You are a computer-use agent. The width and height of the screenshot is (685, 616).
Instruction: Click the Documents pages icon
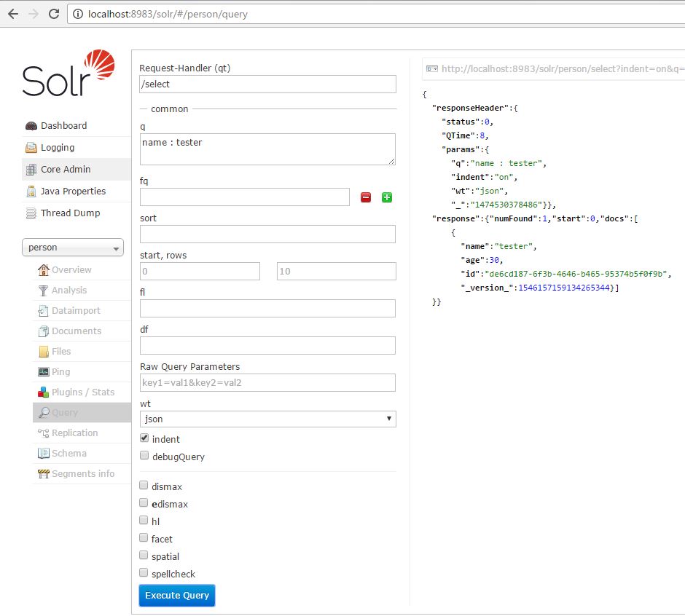click(x=43, y=331)
